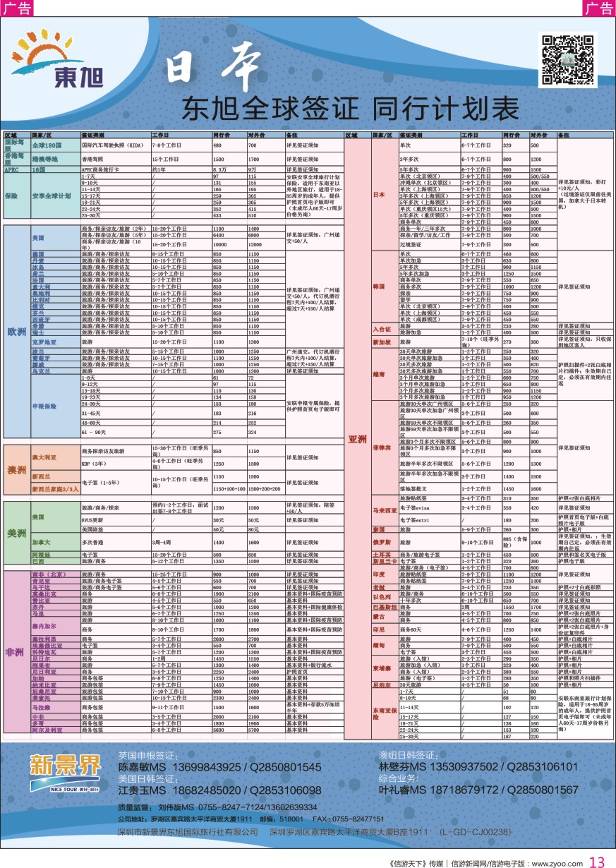Screen dimensions: 616x868
Task: Select 林壁芬MS phone and QQ contact line
Action: click(480, 766)
